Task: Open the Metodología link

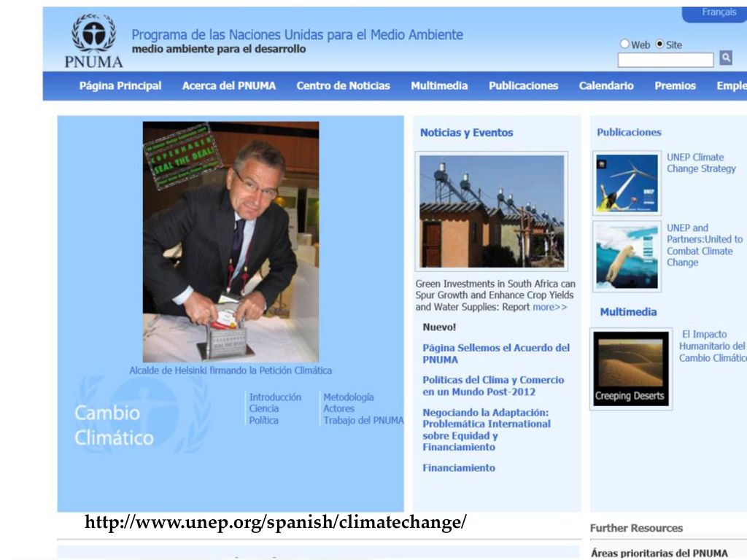Action: click(348, 397)
